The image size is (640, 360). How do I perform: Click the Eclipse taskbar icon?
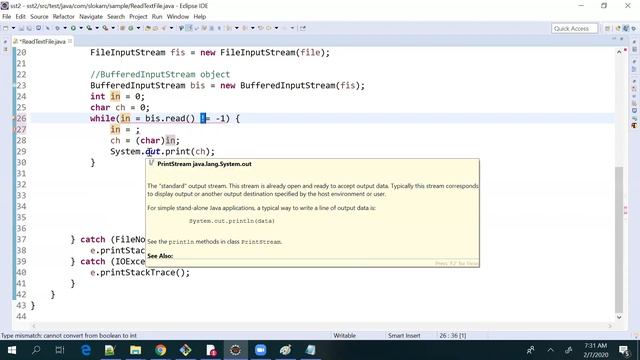236,350
